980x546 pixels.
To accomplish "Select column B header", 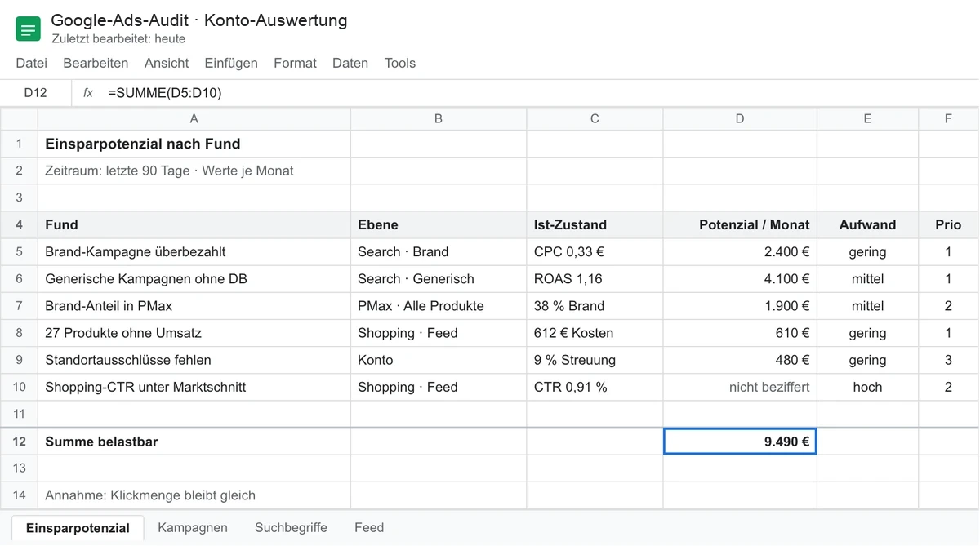I will coord(439,119).
